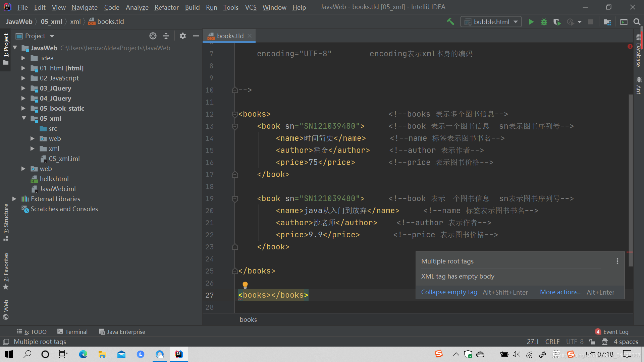Fold the books tag at line 12
The width and height of the screenshot is (644, 362).
point(235,114)
